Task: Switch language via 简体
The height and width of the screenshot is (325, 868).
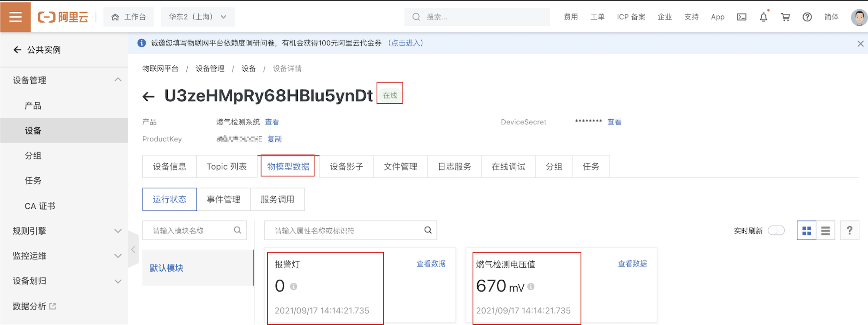Action: point(831,17)
